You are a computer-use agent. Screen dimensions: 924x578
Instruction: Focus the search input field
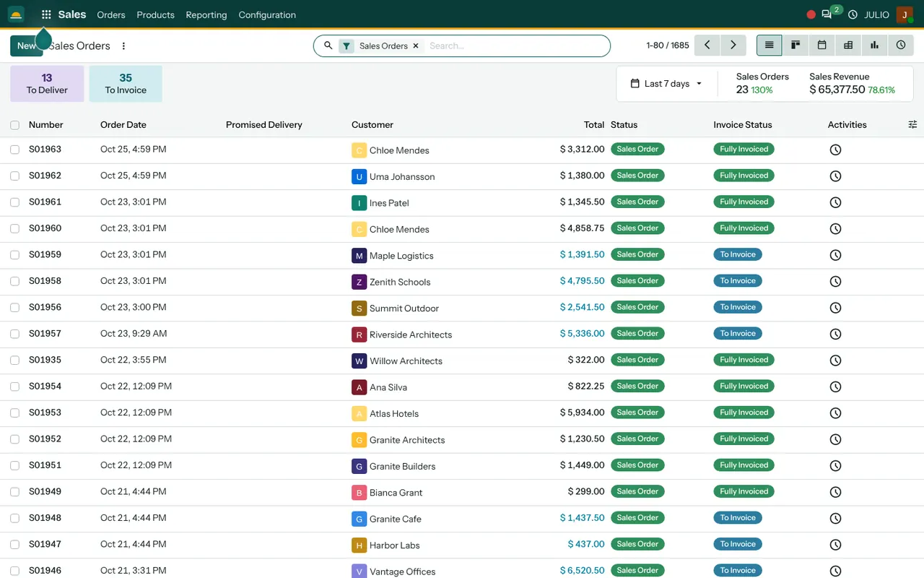tap(515, 46)
